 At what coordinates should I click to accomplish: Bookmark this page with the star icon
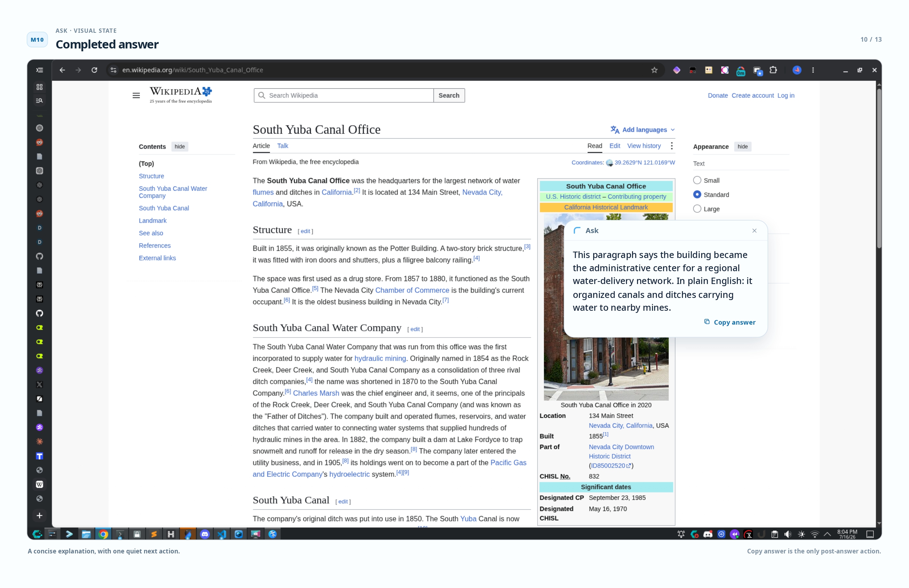[654, 70]
